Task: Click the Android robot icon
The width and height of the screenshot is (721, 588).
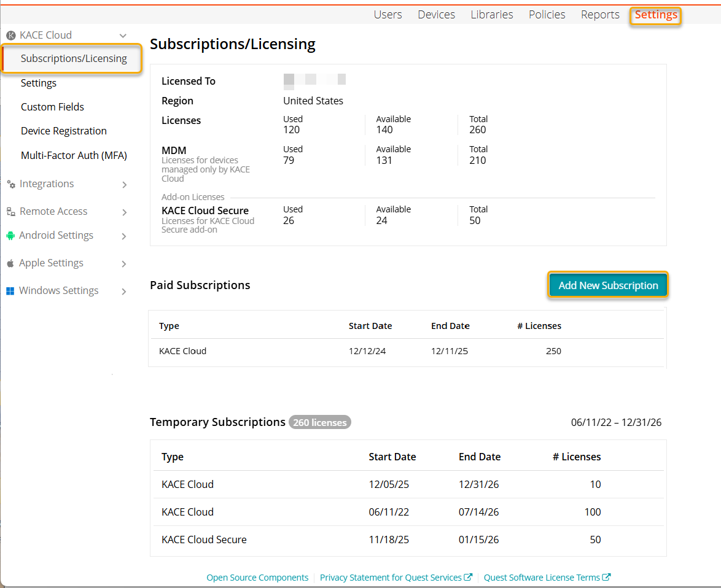Action: tap(10, 236)
